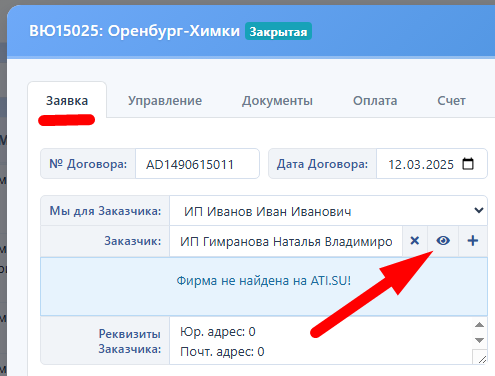This screenshot has height=376, width=495.
Task: Click inside the Реквизиты Заказчика text area
Action: click(x=321, y=341)
